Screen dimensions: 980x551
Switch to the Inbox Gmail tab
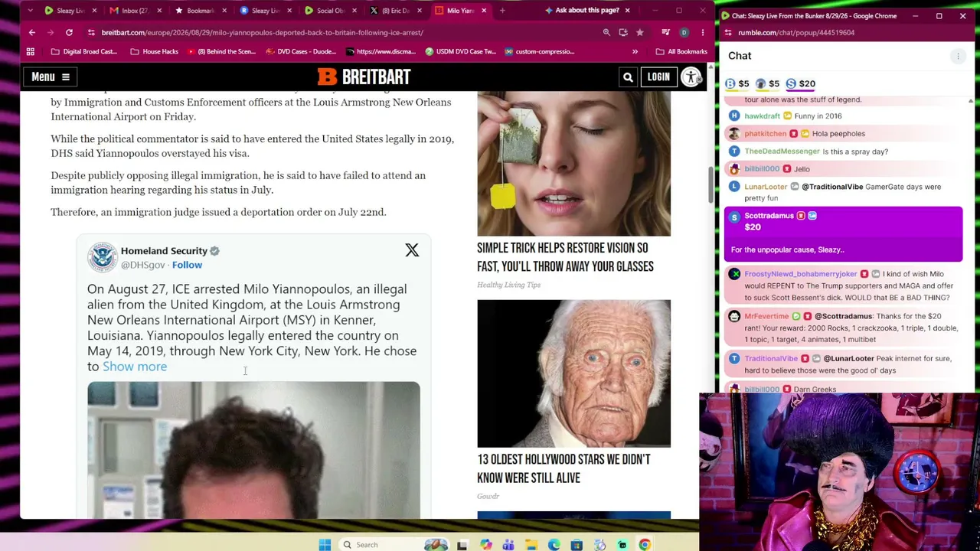[x=135, y=11]
